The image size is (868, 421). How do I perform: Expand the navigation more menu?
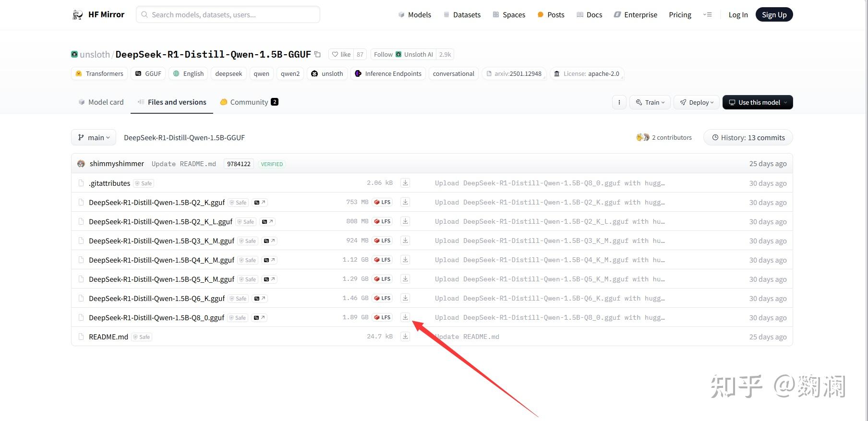[708, 15]
